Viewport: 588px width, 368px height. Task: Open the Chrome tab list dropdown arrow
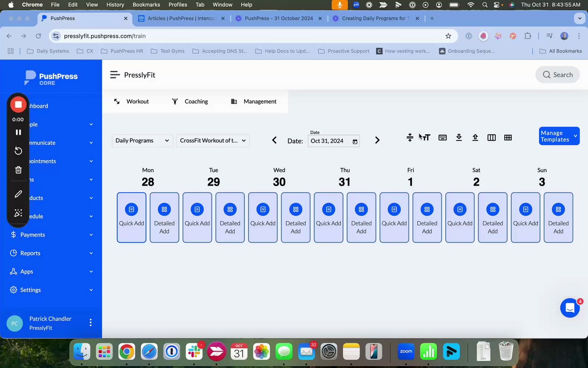pos(579,18)
